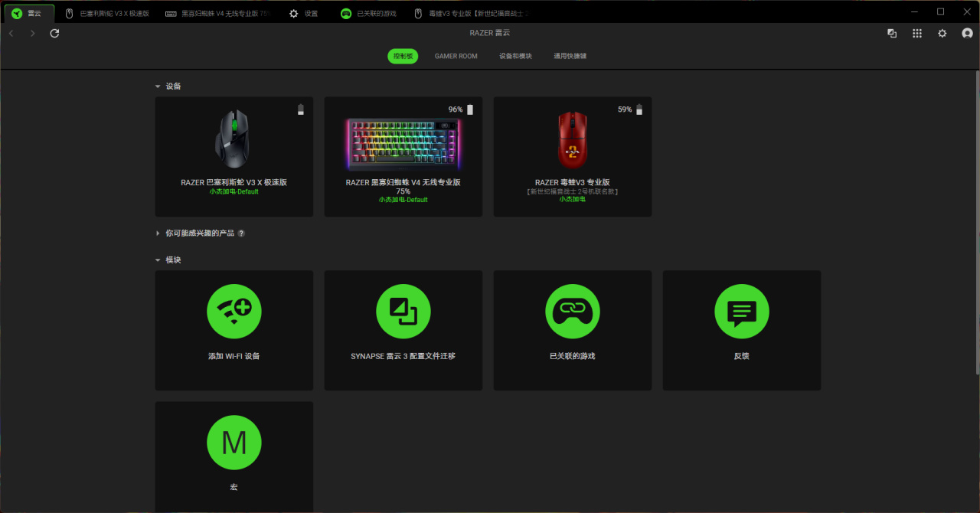Collapse the 设备 section

point(158,87)
